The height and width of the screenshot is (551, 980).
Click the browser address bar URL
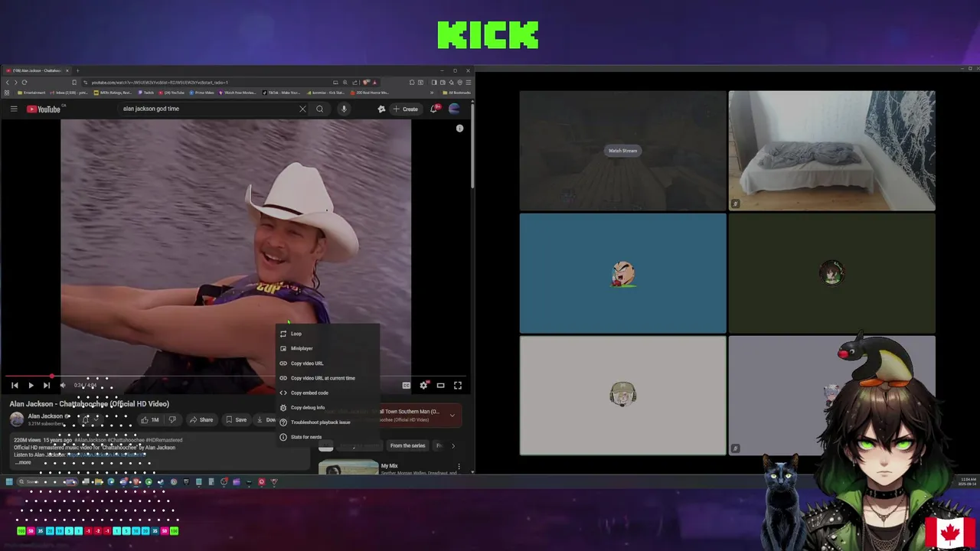pos(159,82)
